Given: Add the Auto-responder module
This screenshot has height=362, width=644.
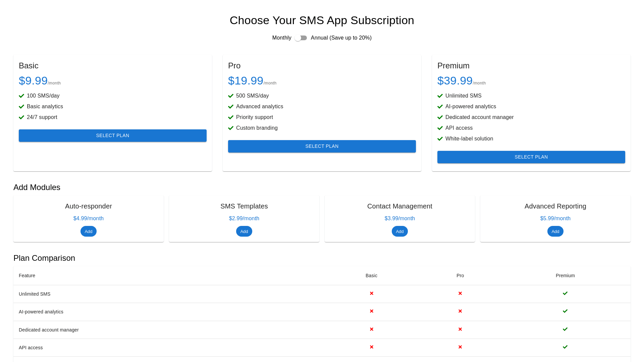Looking at the screenshot, I should (89, 231).
